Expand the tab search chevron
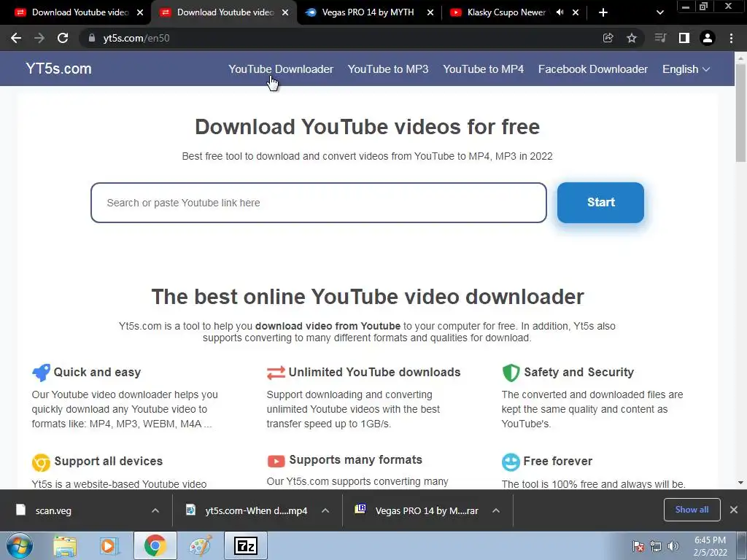Image resolution: width=747 pixels, height=560 pixels. tap(659, 12)
